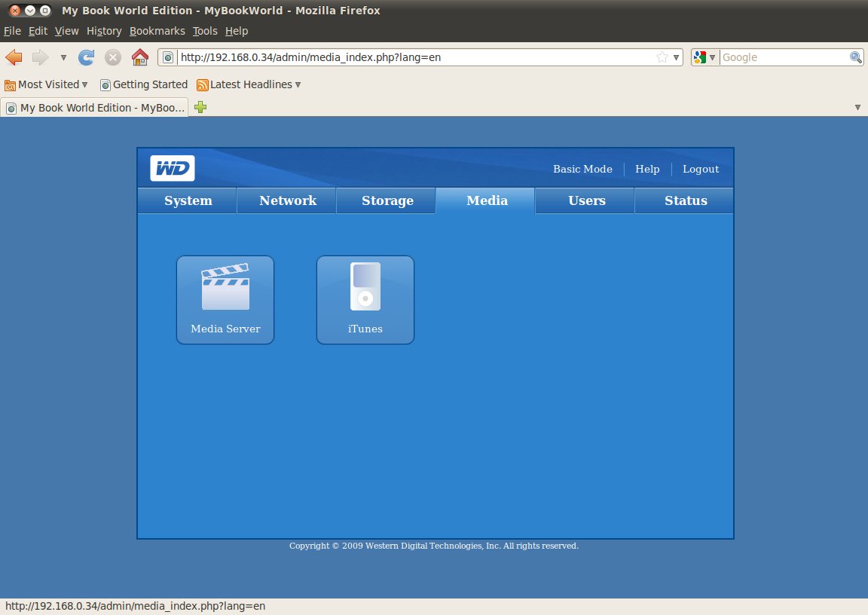Click inside the URL address field
This screenshot has width=868, height=615.
tap(415, 57)
